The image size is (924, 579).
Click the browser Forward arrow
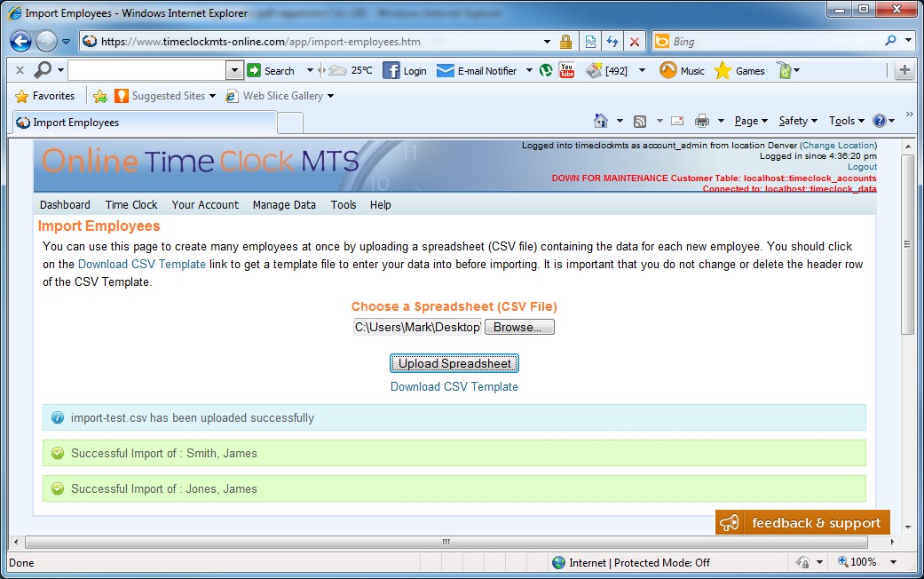[46, 41]
